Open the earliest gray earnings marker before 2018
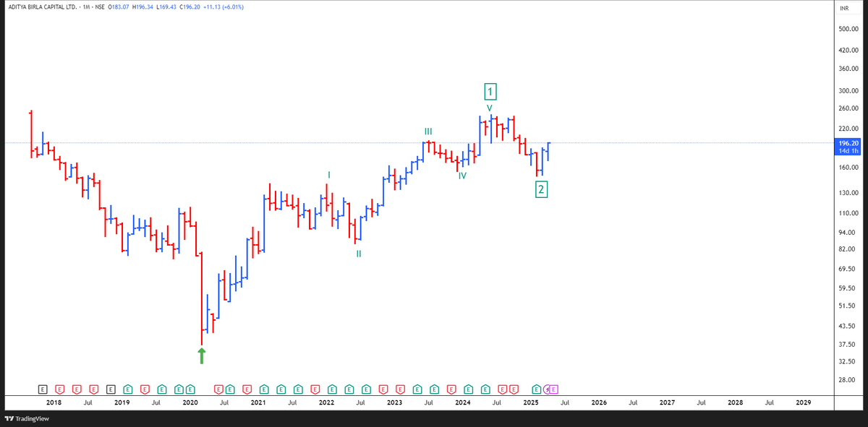 [43, 388]
